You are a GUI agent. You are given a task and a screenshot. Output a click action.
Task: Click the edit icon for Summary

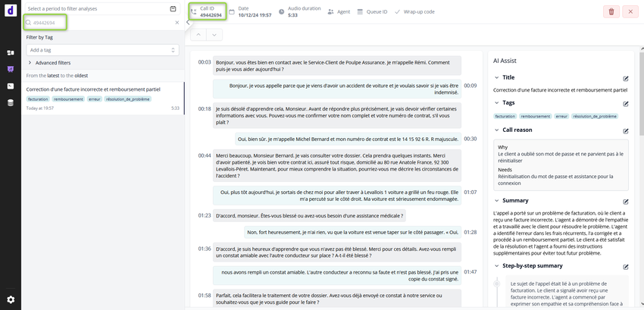[626, 201]
